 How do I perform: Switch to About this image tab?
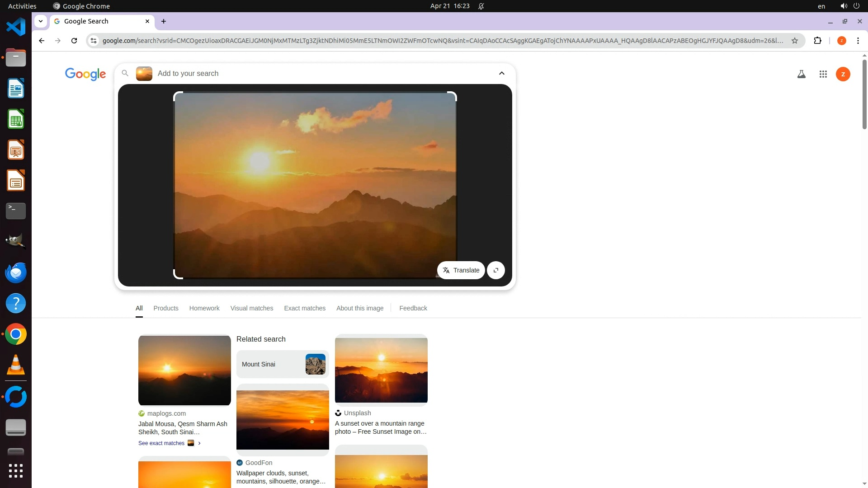point(359,308)
